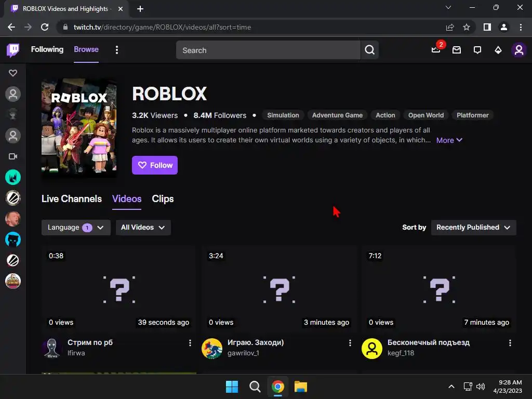
Task: Click the Platformer tag
Action: tap(473, 115)
